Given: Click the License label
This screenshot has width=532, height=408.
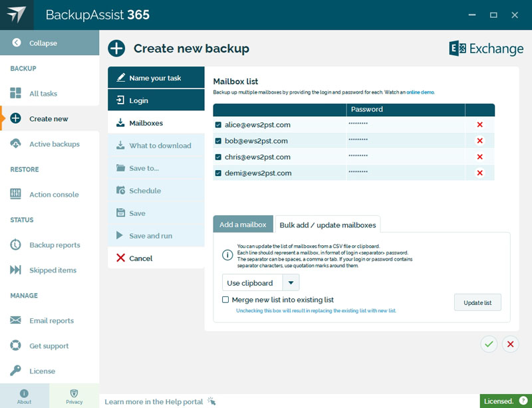Looking at the screenshot, I should click(x=42, y=371).
